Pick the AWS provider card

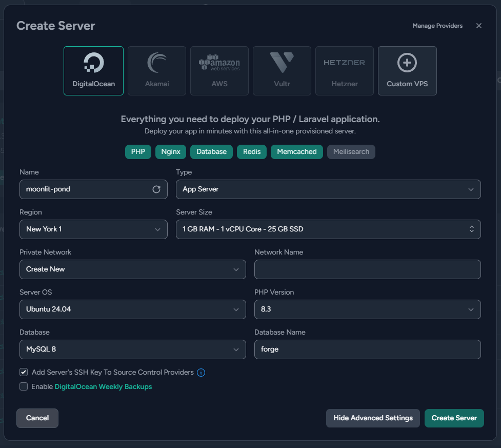[219, 71]
